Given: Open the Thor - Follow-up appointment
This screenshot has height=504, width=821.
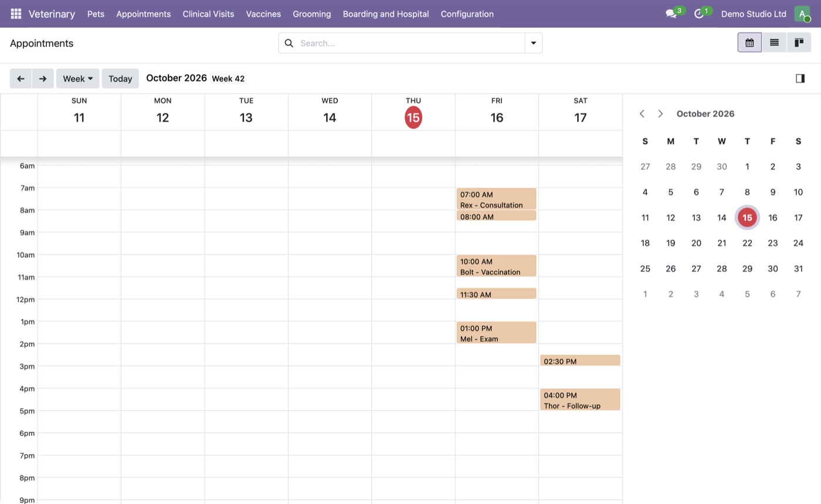Looking at the screenshot, I should pos(580,399).
